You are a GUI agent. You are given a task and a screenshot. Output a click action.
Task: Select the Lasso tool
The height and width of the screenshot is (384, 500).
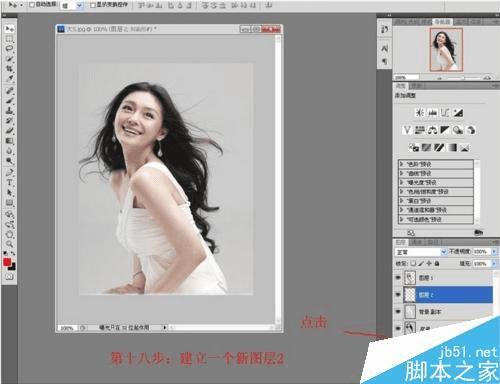[9, 49]
